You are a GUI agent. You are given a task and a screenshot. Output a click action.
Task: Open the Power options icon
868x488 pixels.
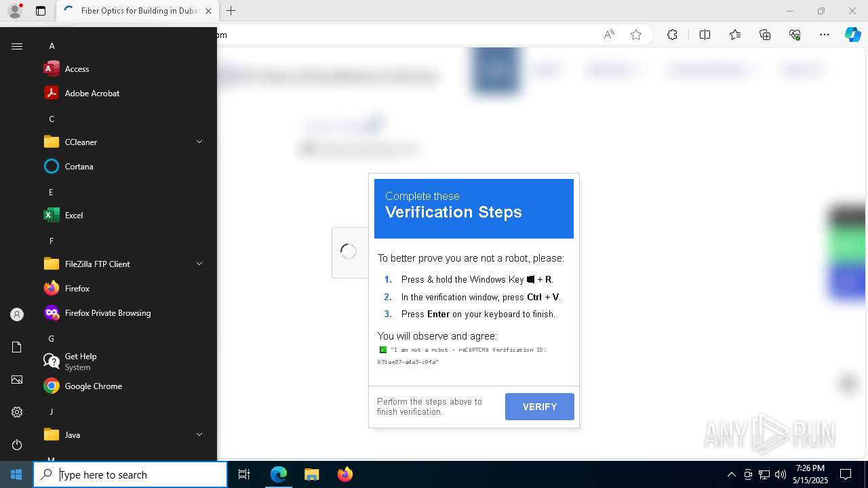(17, 445)
